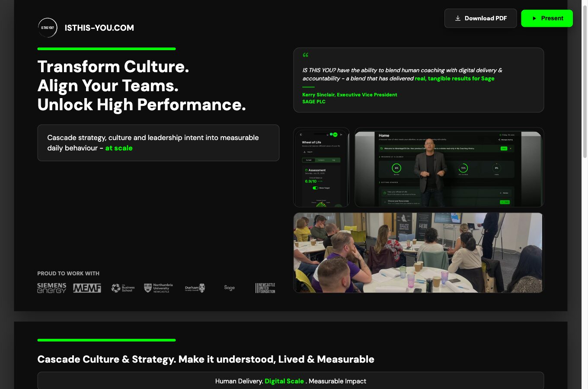Click the 'Unlock High Performance.' headline
The height and width of the screenshot is (389, 588).
[141, 105]
